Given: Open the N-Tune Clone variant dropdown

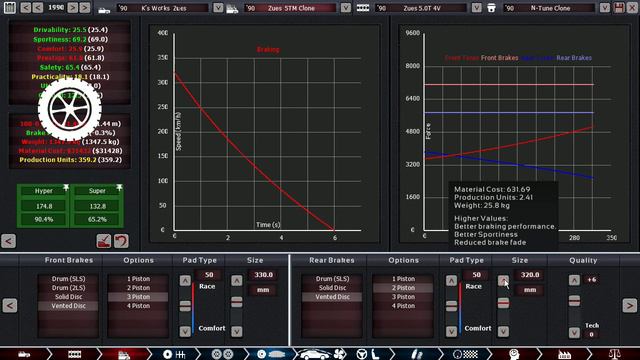Looking at the screenshot, I should coord(604,8).
